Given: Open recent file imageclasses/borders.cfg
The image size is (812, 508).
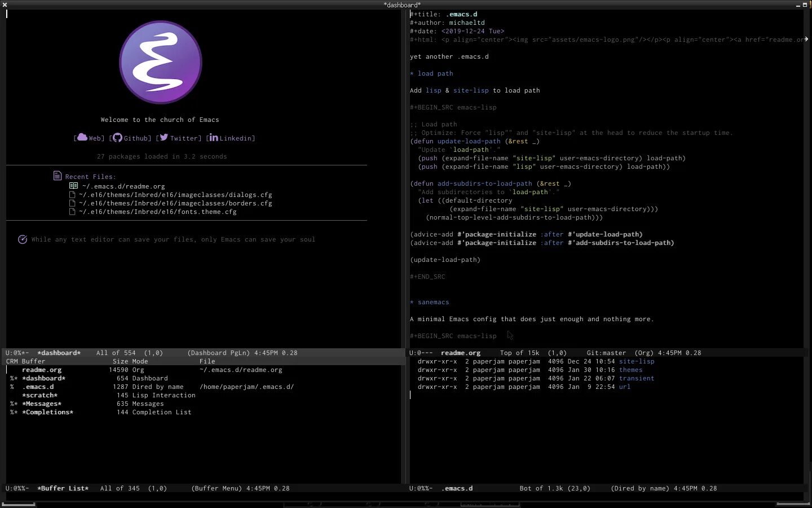Looking at the screenshot, I should pyautogui.click(x=175, y=203).
